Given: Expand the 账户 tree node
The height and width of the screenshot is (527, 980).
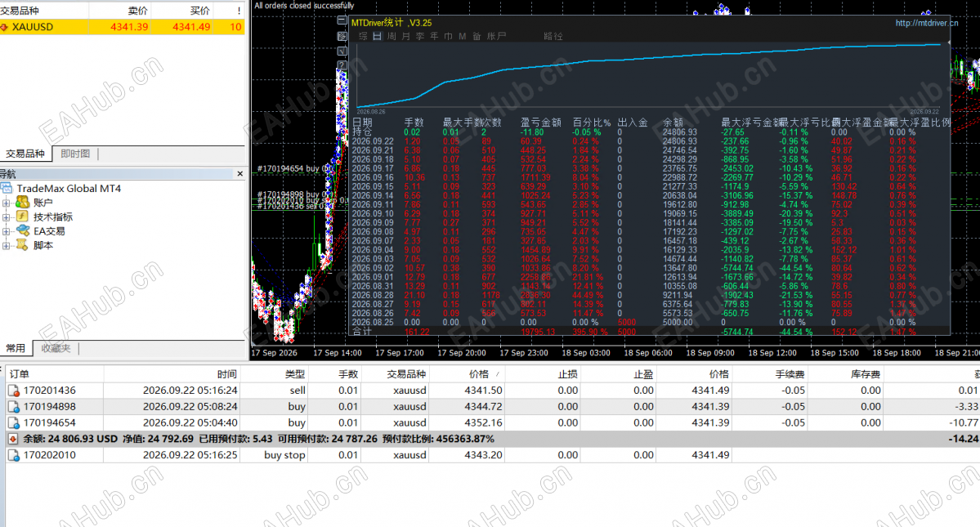Looking at the screenshot, I should coord(7,203).
